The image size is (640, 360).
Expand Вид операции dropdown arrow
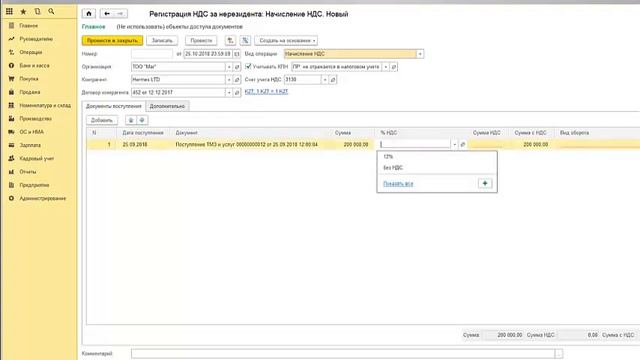coord(420,54)
